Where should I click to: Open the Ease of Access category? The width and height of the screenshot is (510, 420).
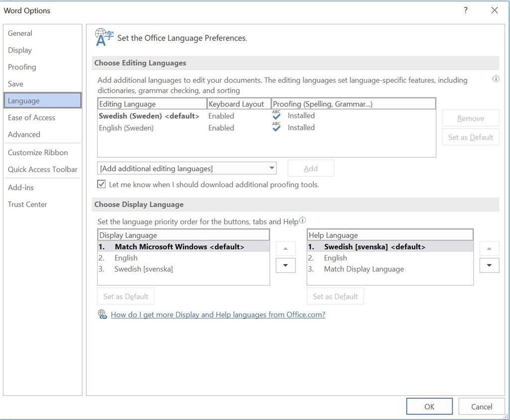pyautogui.click(x=43, y=118)
